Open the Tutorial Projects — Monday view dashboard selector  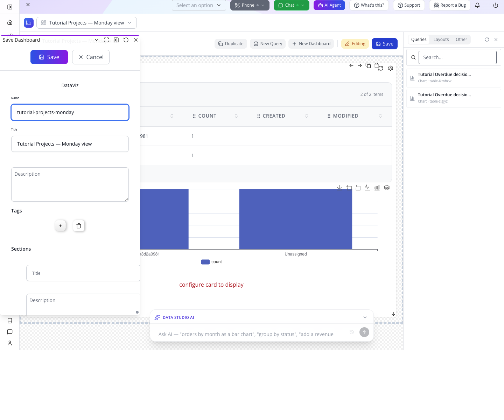tap(86, 23)
